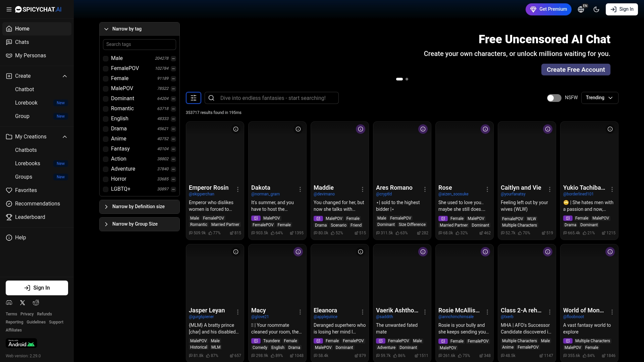Viewport: 644px width, 362px height.
Task: Select the second banner carousel dot
Action: (407, 79)
